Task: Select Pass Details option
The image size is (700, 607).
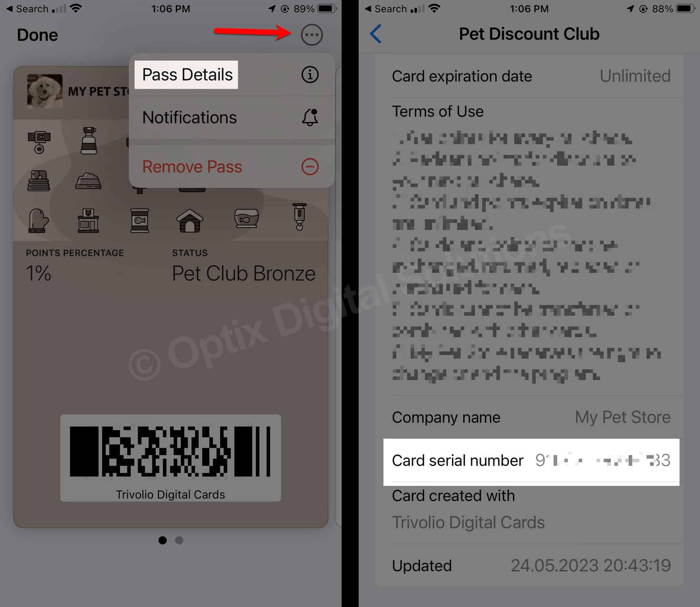Action: pyautogui.click(x=187, y=74)
